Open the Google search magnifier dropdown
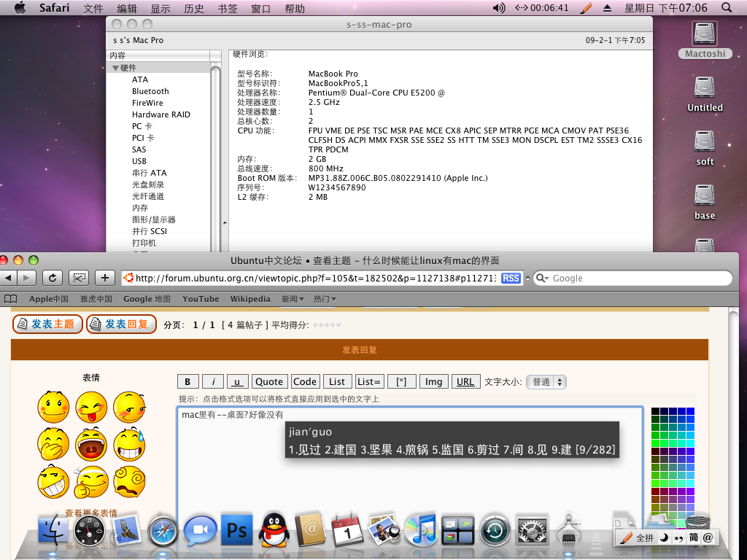Image resolution: width=747 pixels, height=560 pixels. click(543, 278)
